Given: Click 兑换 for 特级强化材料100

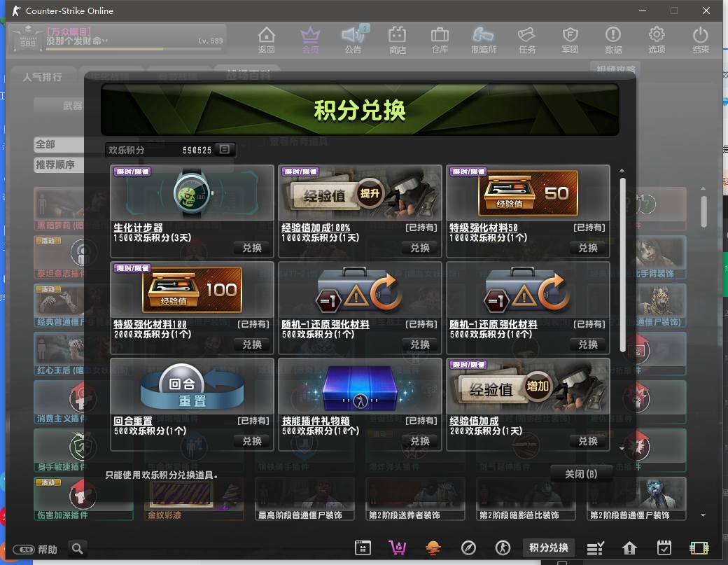Looking at the screenshot, I should [x=252, y=344].
